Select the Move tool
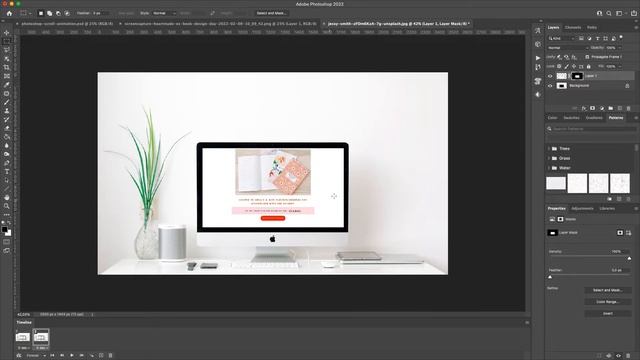The width and height of the screenshot is (640, 360). (7, 33)
